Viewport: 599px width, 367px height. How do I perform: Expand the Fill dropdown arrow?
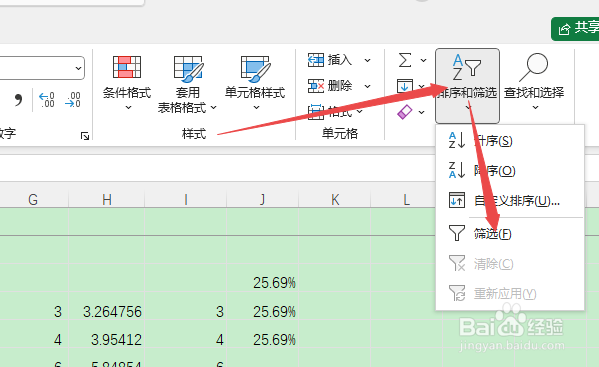click(421, 87)
